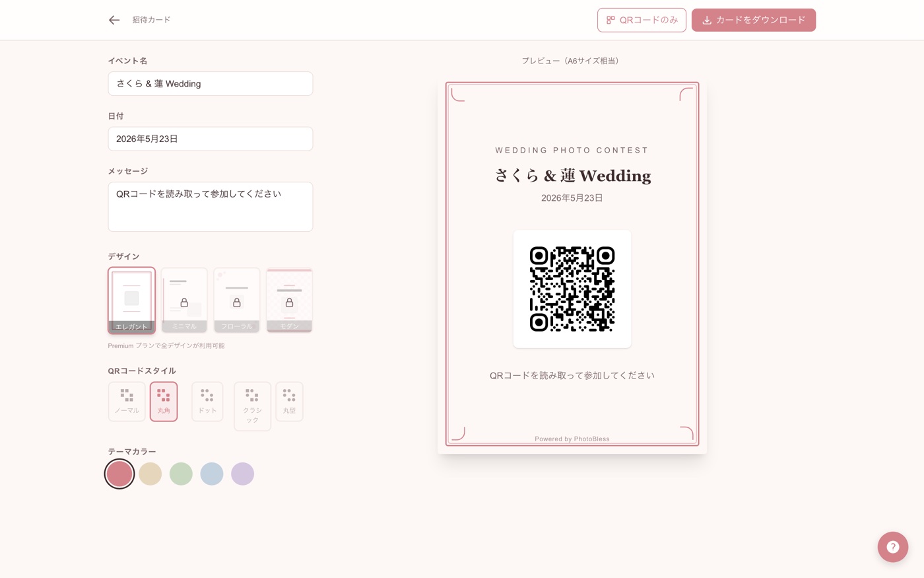Click WEDDING PHOTO CONTEST heading in preview
The height and width of the screenshot is (578, 924).
click(572, 150)
